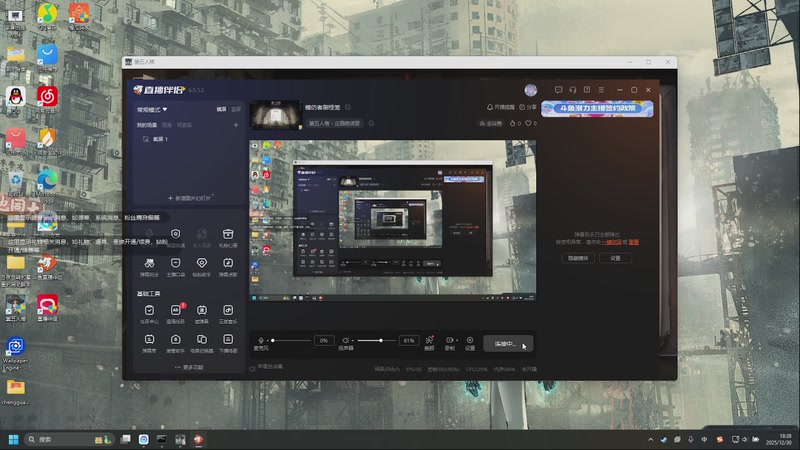Add a scene with the plus button
800x450 pixels.
tap(236, 125)
